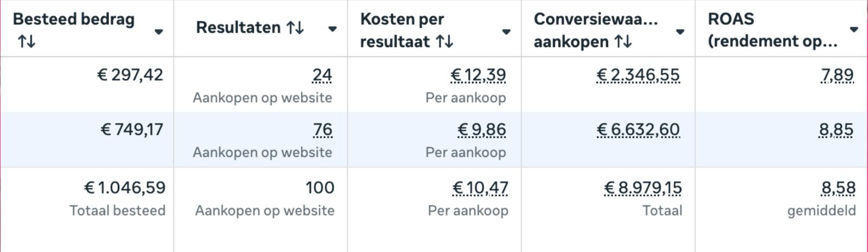
Task: Click average ROAS value 8,58
Action: tap(838, 188)
